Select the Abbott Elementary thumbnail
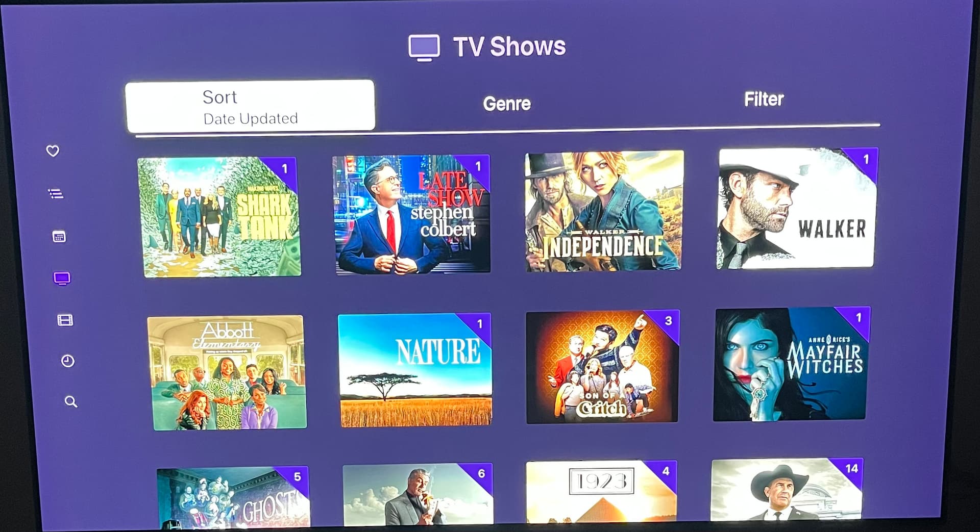 point(228,373)
